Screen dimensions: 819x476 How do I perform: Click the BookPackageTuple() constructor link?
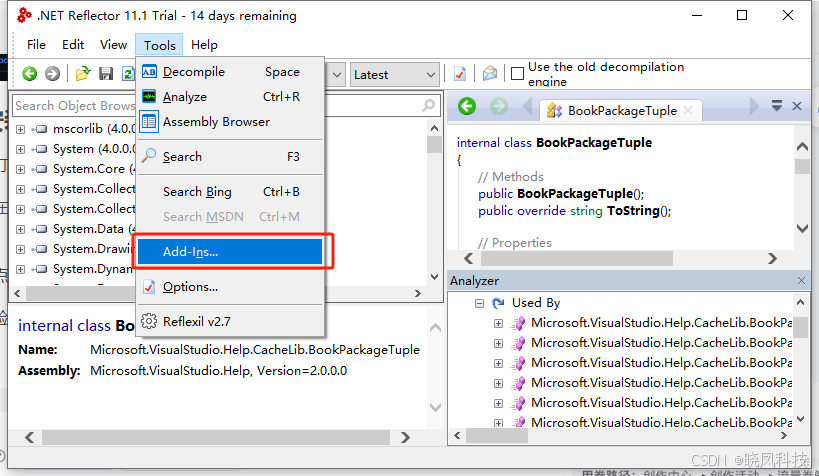pos(575,193)
